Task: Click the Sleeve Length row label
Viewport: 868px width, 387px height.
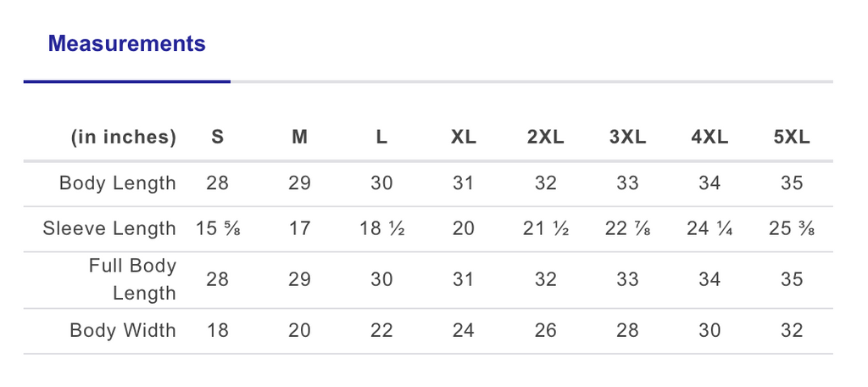Action: 109,228
